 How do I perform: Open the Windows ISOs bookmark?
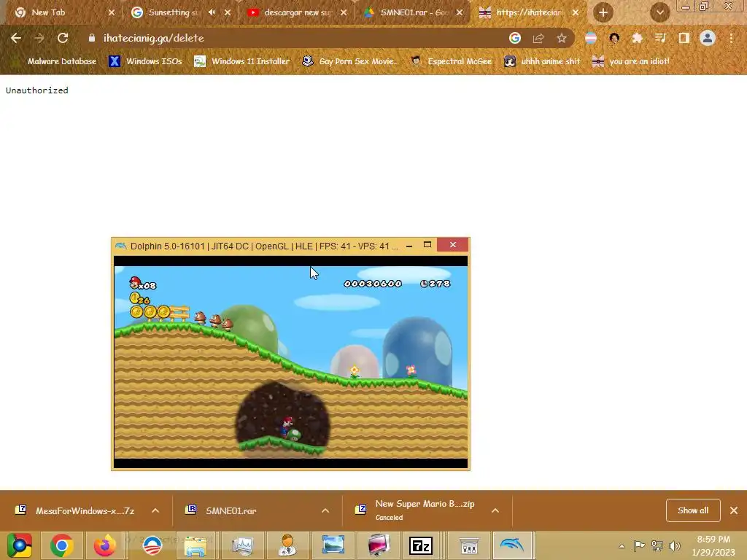tap(145, 61)
